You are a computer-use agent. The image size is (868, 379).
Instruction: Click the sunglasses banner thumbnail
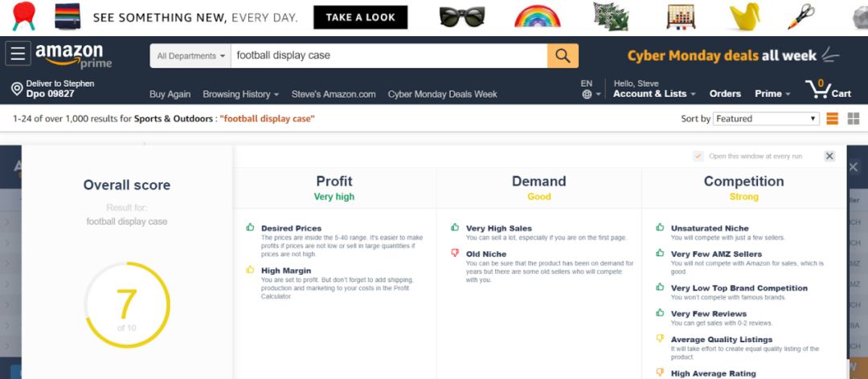[x=461, y=17]
